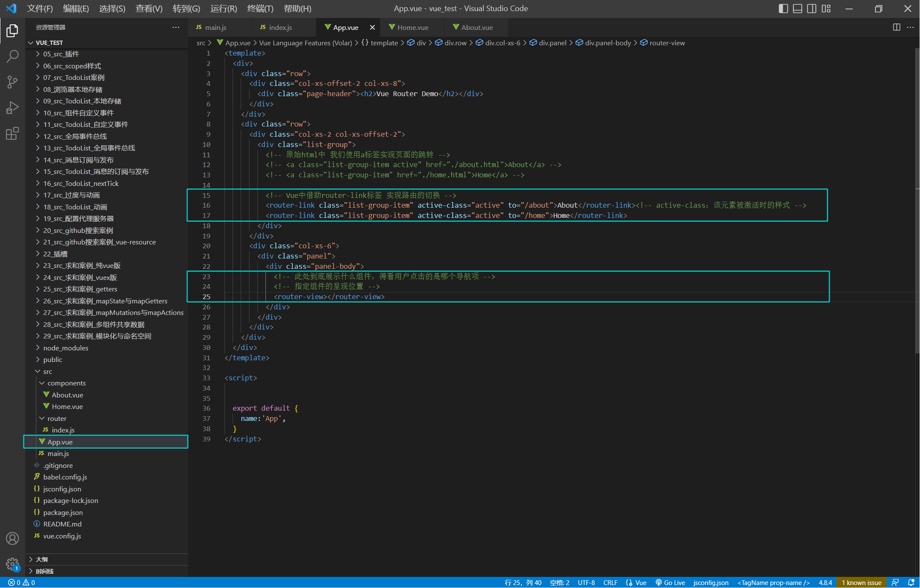Image resolution: width=920 pixels, height=588 pixels.
Task: Collapse the src folder
Action: point(107,371)
